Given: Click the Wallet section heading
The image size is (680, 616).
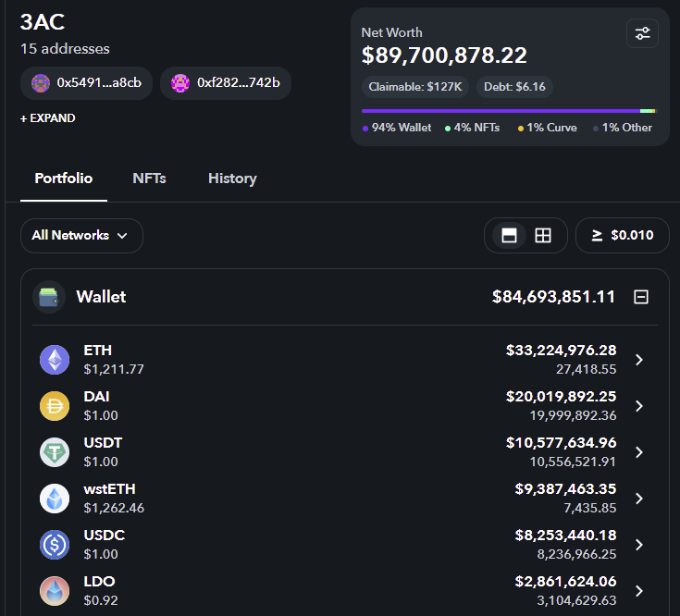Looking at the screenshot, I should click(x=101, y=297).
